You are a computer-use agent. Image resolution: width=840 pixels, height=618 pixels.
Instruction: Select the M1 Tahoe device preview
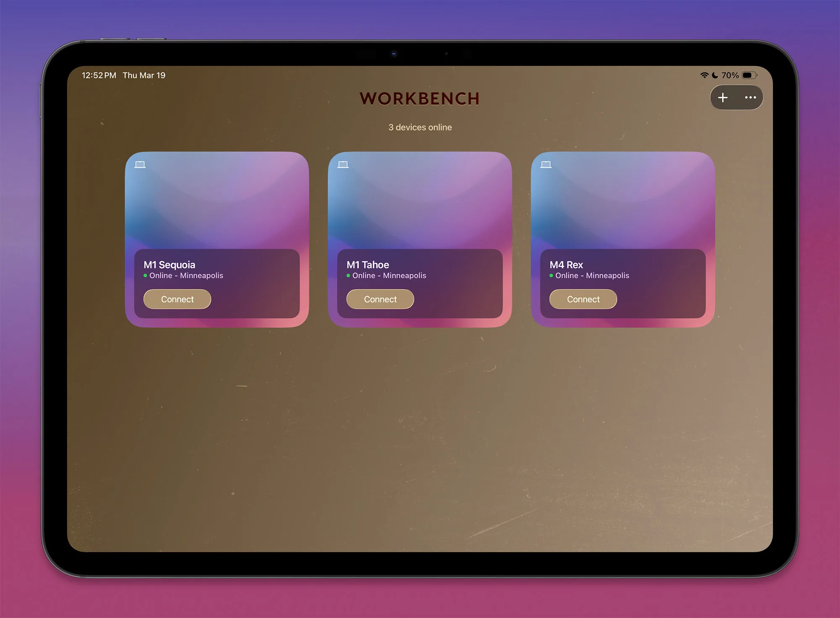click(x=420, y=202)
